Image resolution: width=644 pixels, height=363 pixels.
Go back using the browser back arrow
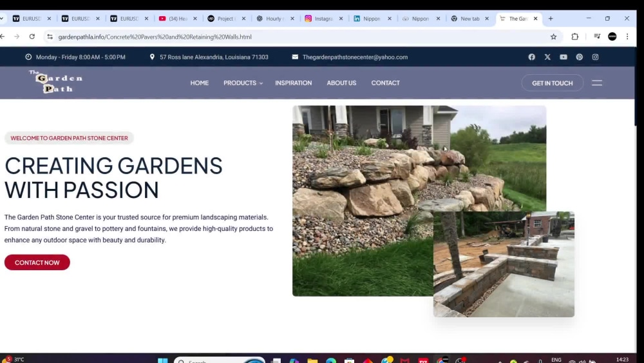[3, 37]
